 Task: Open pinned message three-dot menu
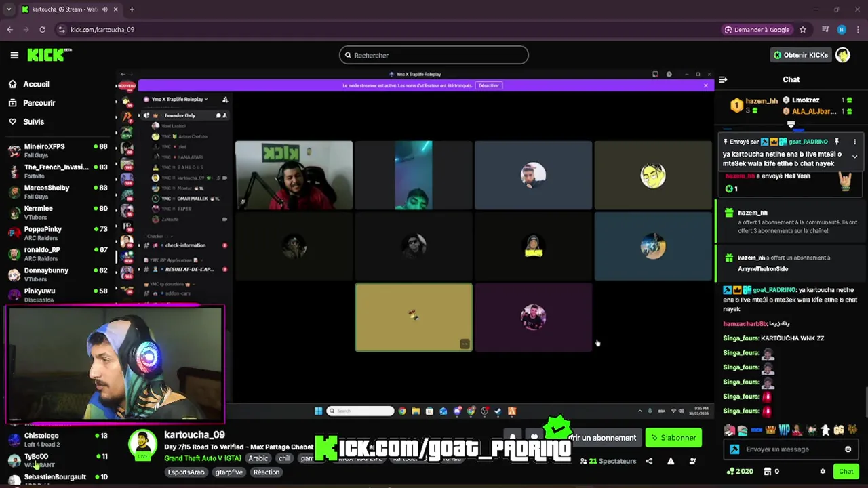click(x=854, y=142)
